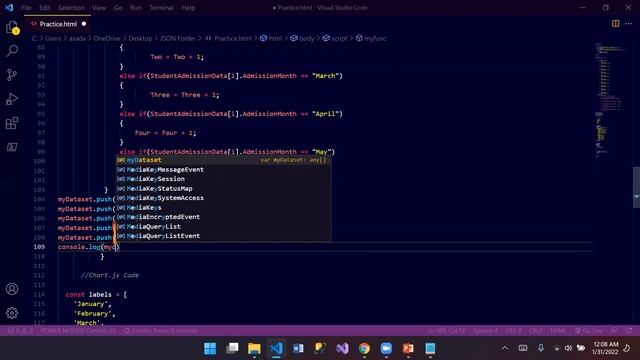Choose the myDataset autocomplete suggestion

(223, 160)
